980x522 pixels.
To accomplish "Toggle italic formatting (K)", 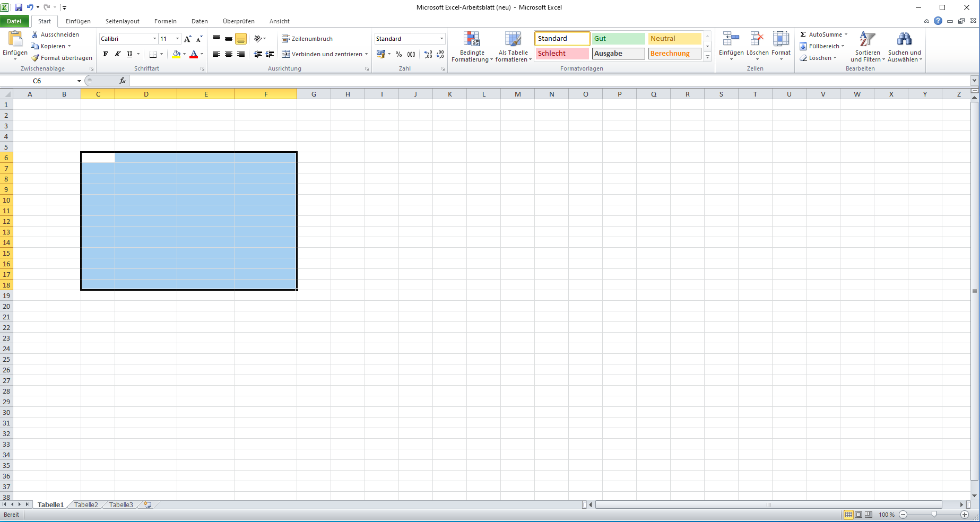I will pos(117,54).
